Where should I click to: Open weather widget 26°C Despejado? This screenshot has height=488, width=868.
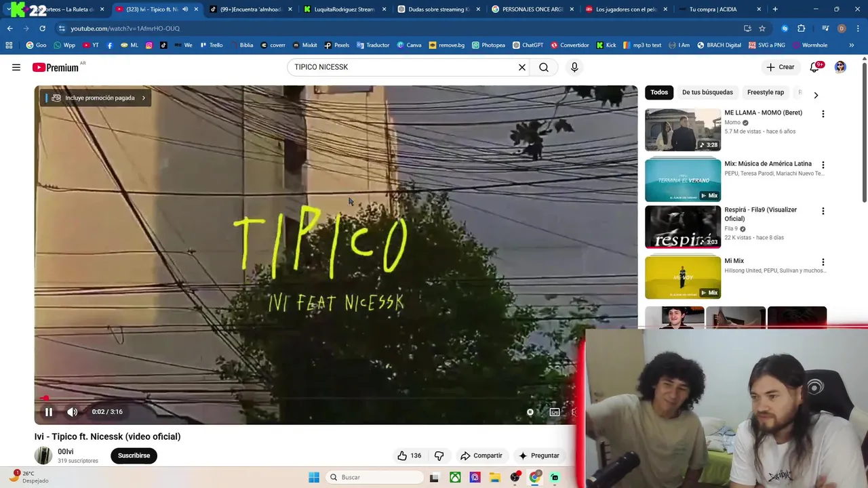(x=30, y=477)
